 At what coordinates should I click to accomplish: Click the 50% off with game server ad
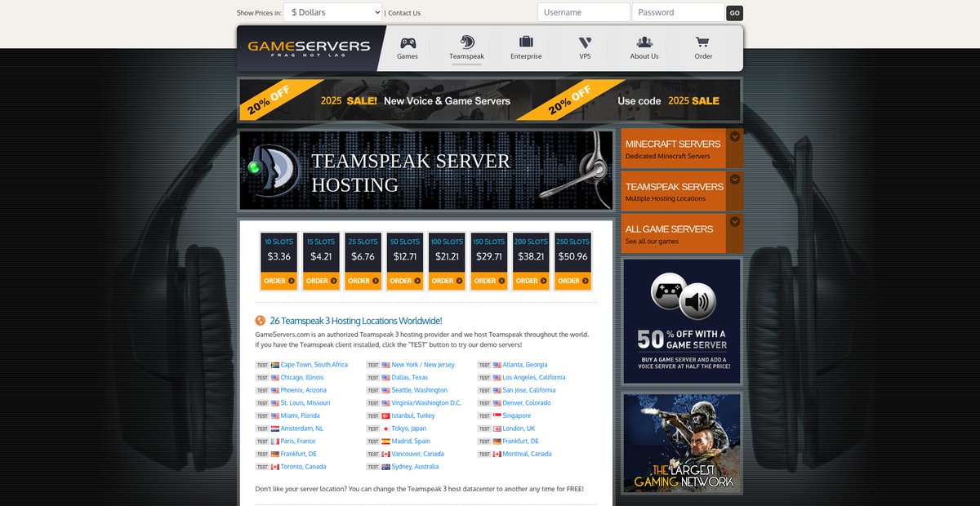[x=682, y=321]
